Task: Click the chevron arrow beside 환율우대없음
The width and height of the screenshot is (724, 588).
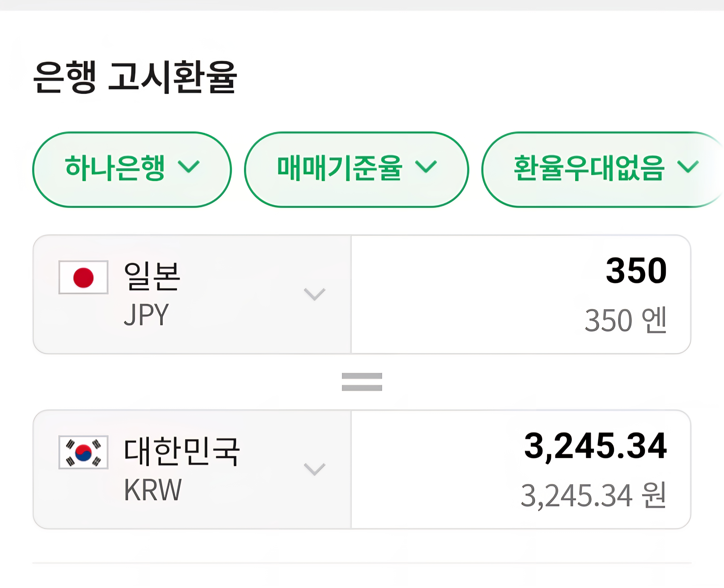Action: pos(688,167)
